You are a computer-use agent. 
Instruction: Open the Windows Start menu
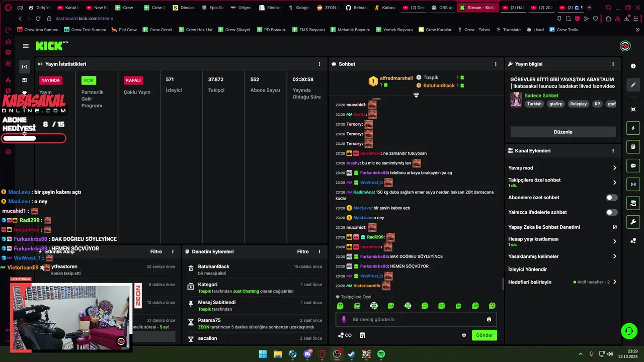coord(263,354)
